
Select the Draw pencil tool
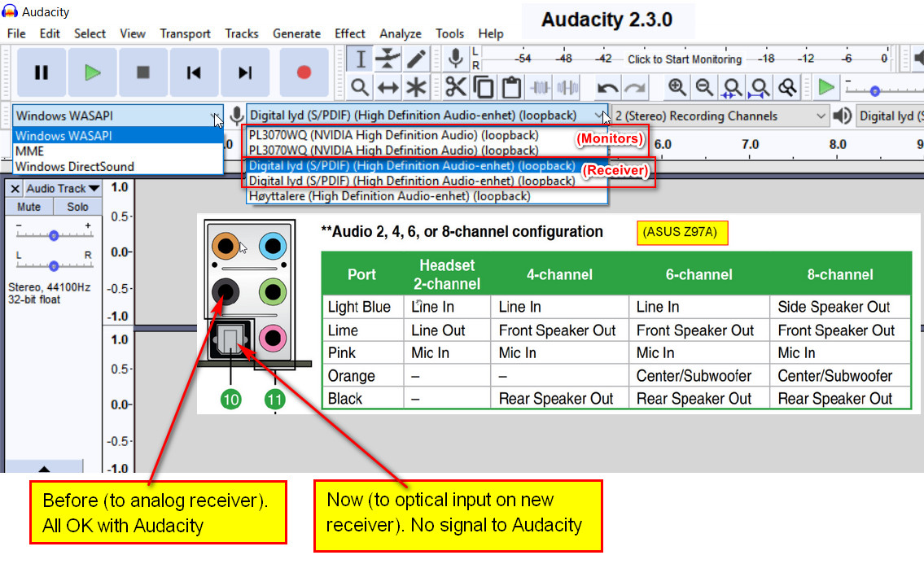click(x=416, y=59)
